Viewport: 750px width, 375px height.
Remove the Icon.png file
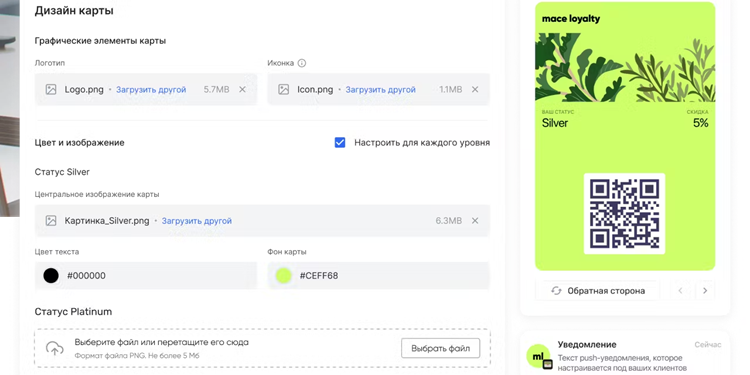[475, 89]
